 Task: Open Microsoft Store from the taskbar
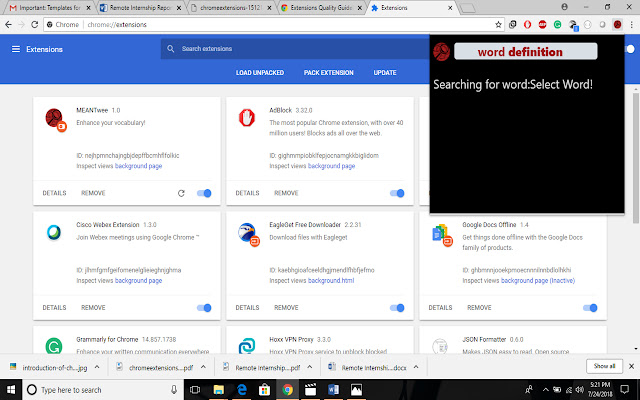(x=264, y=390)
